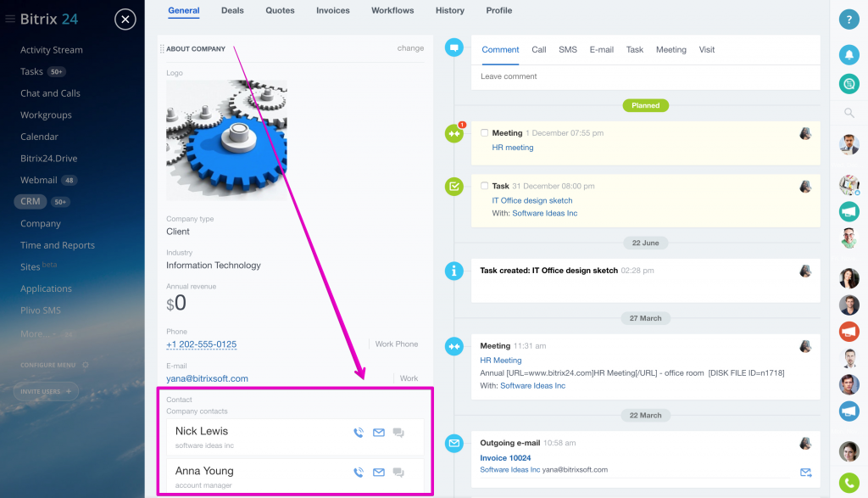Click the company logo gears image
Viewport: 868px width, 498px height.
(226, 140)
